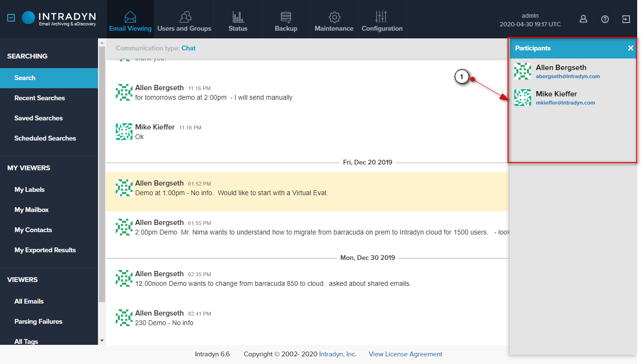This screenshot has width=642, height=364.
Task: Open My Contacts
Action: (x=49, y=230)
